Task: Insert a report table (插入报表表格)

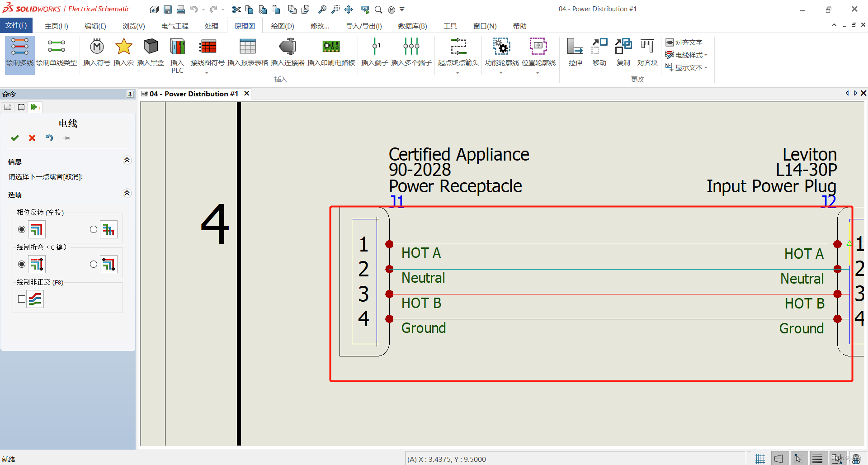Action: point(248,52)
